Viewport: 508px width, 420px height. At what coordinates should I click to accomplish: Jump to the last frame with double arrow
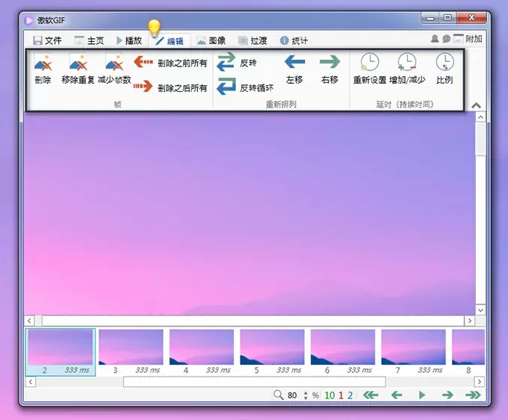click(472, 395)
